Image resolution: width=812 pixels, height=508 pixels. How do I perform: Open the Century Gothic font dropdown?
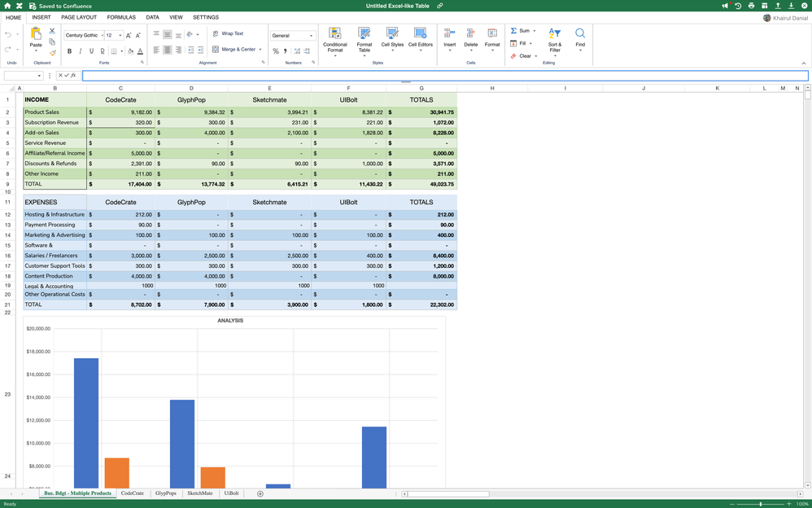[x=84, y=35]
